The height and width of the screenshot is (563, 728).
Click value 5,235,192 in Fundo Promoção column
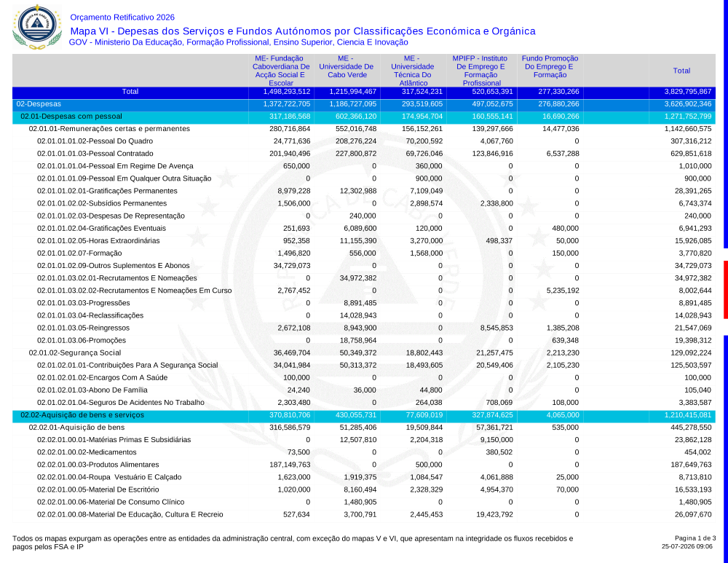(x=563, y=291)
